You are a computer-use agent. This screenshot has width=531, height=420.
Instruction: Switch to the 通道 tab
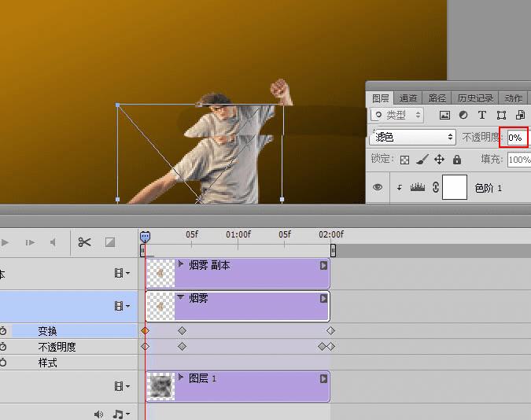(x=407, y=98)
